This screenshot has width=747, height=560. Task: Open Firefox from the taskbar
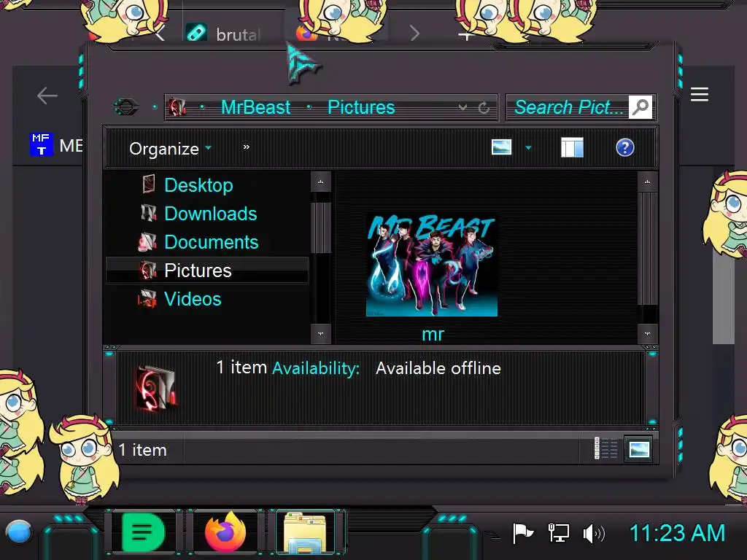[225, 532]
